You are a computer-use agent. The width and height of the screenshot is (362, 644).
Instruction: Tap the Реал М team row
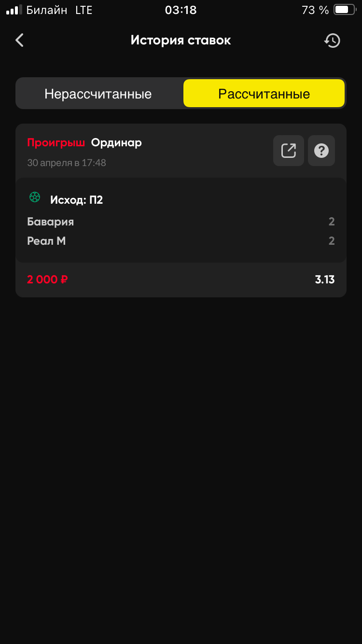46,241
